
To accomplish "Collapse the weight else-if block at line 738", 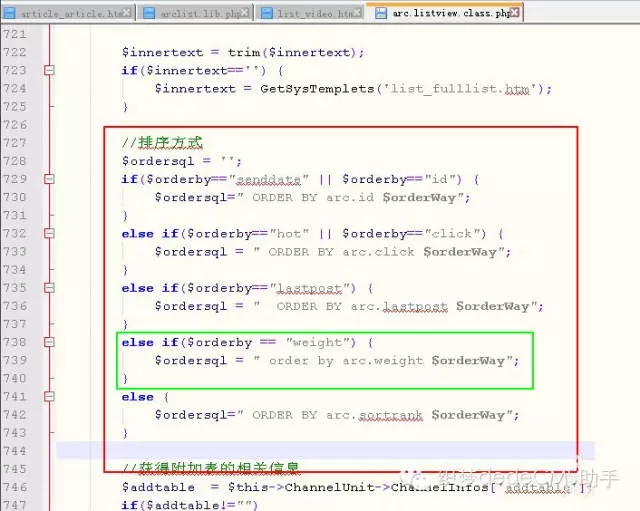I will (49, 342).
